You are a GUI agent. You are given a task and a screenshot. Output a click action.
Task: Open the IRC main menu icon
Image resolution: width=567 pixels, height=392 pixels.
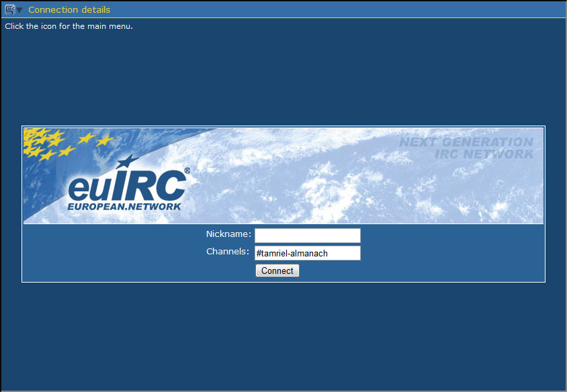9,9
